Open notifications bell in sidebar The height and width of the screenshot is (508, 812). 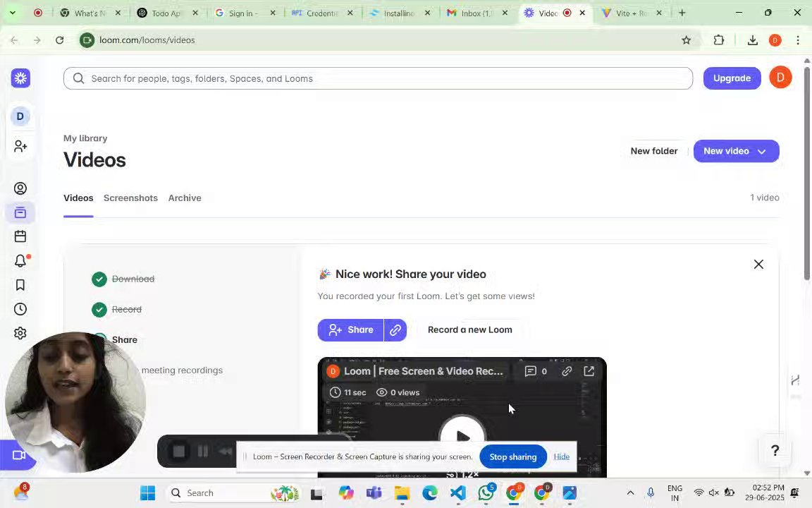[20, 261]
